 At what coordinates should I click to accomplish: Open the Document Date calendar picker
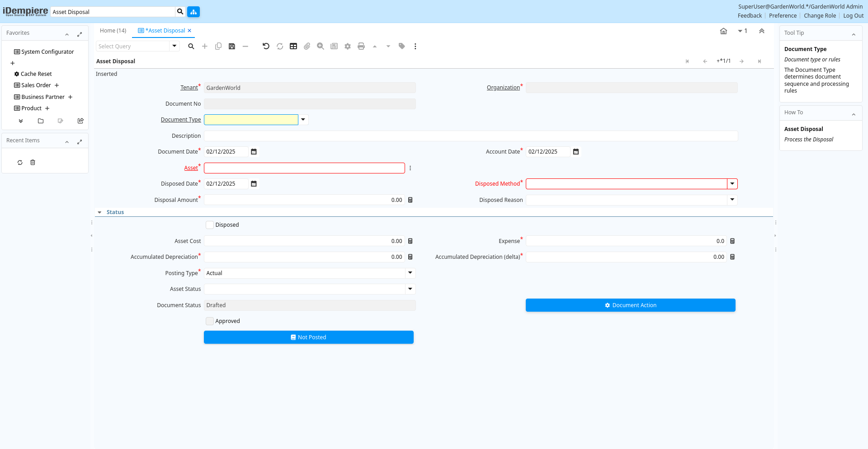click(254, 152)
